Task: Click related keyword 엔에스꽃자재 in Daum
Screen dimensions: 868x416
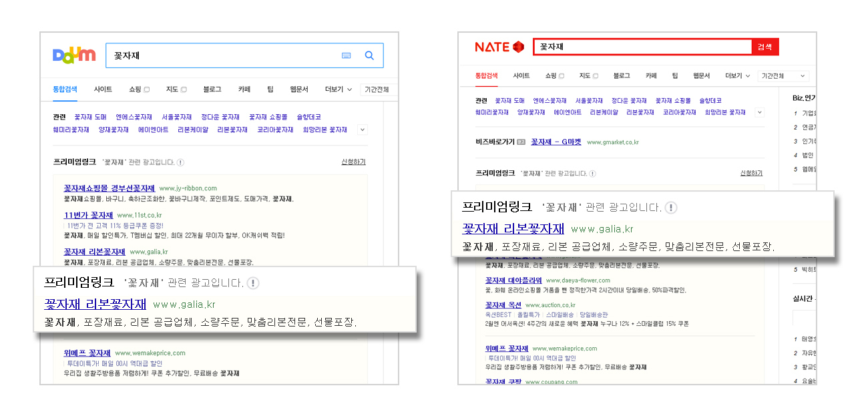Action: 134,117
